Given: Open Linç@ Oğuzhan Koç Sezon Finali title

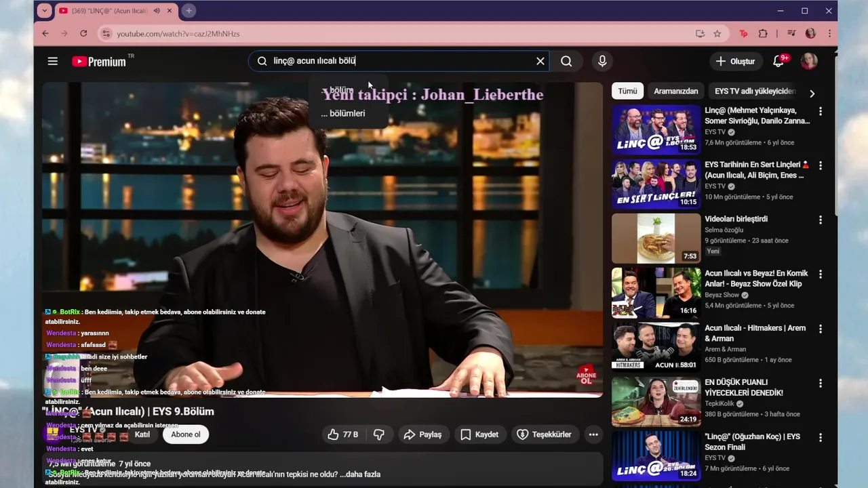Looking at the screenshot, I should (753, 442).
